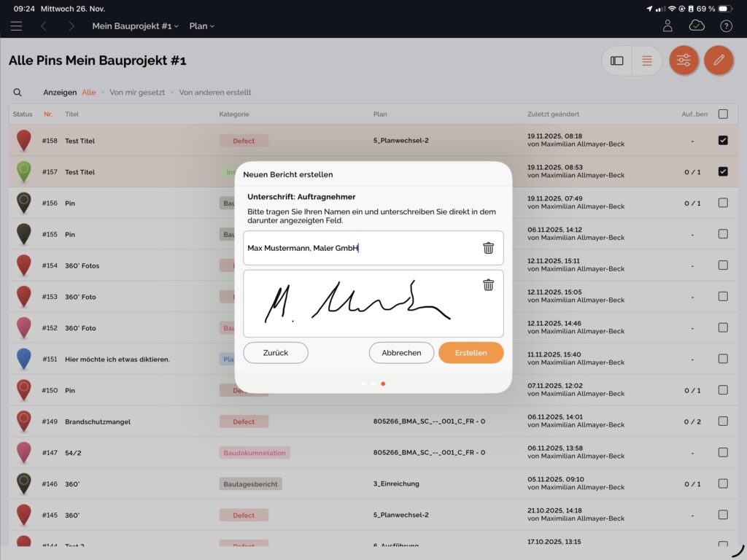Select the 'Von anderen erstellt' filter

pyautogui.click(x=215, y=93)
